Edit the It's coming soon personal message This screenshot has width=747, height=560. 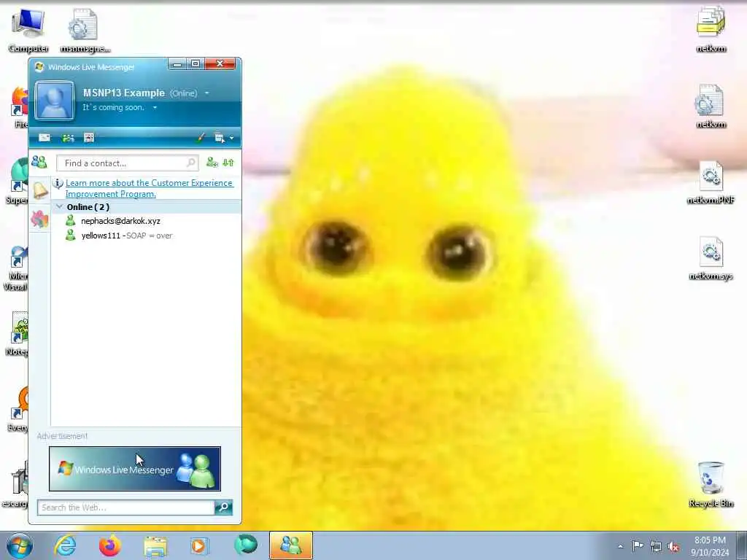(113, 107)
